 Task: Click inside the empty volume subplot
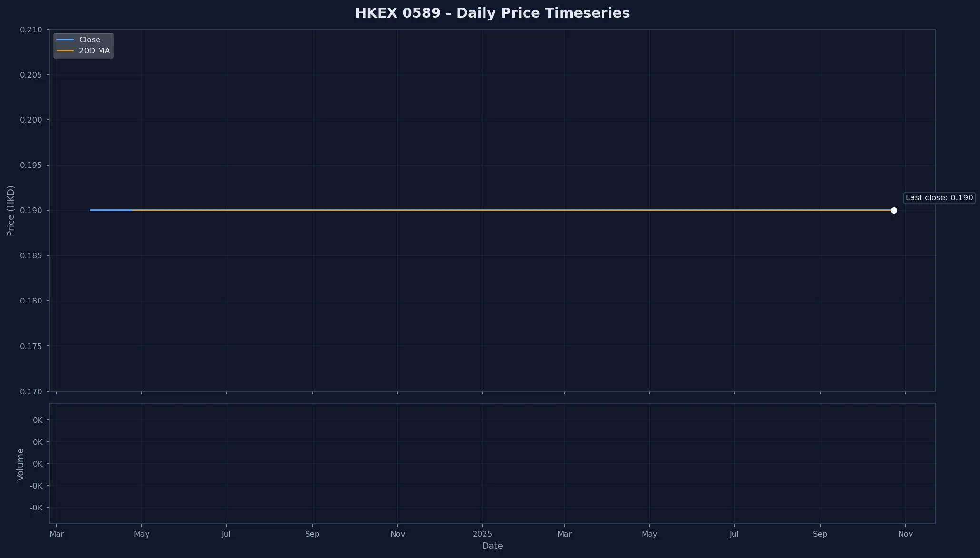point(476,464)
